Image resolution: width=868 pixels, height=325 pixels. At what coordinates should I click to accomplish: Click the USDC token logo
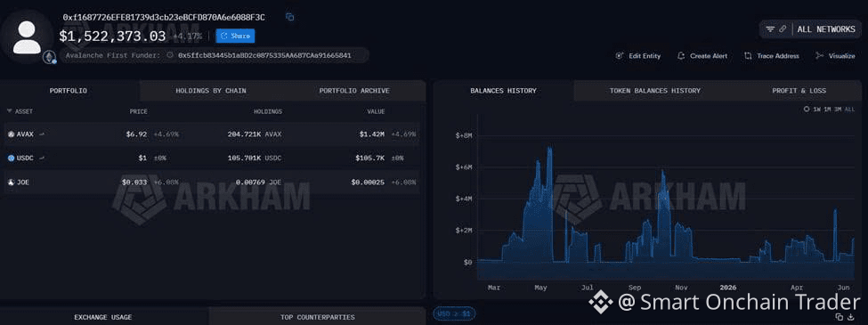pos(11,158)
